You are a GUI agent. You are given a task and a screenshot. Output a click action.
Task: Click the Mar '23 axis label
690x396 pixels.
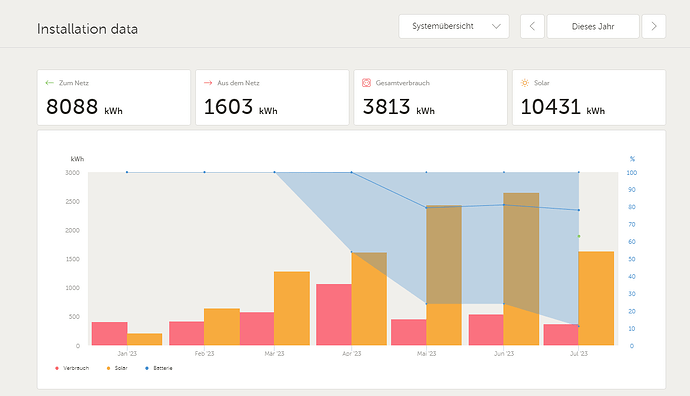[274, 353]
